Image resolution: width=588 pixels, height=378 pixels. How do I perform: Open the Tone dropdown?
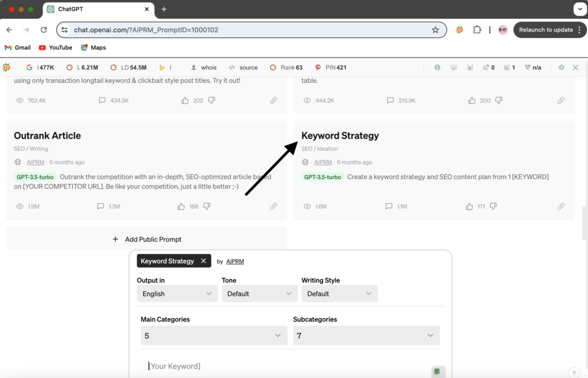click(260, 294)
